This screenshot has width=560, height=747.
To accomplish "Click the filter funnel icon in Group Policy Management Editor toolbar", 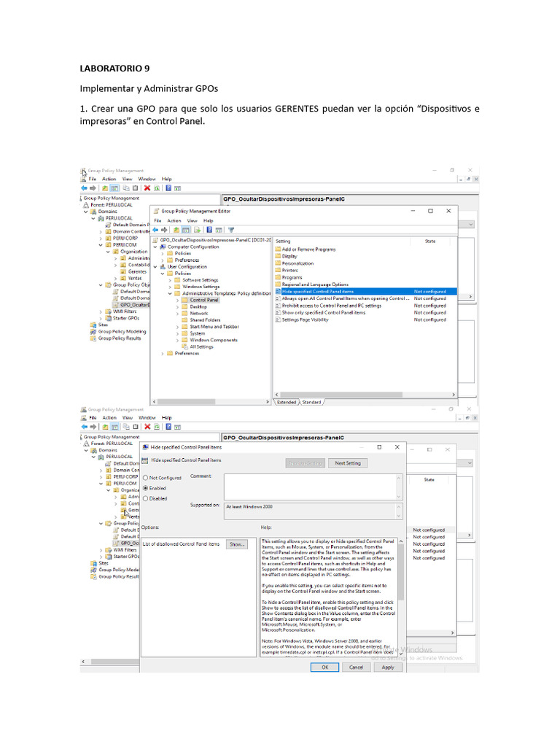I will click(x=231, y=230).
